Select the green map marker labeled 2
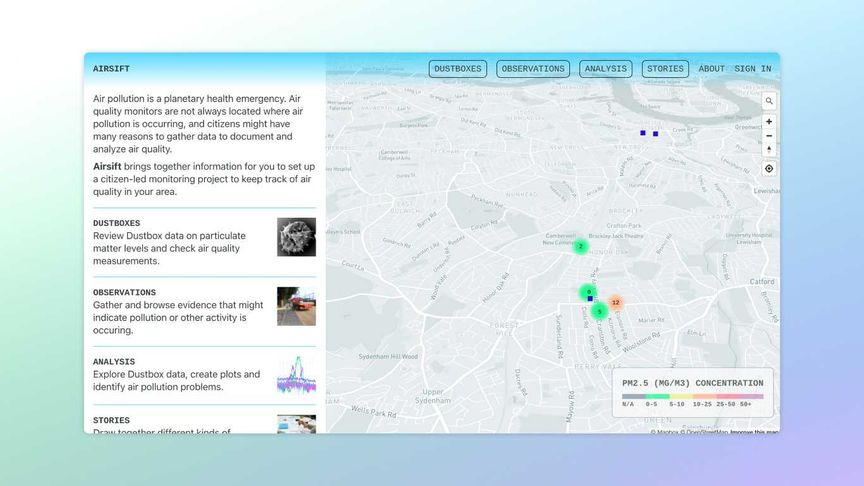Viewport: 864px width, 486px height. coord(580,246)
